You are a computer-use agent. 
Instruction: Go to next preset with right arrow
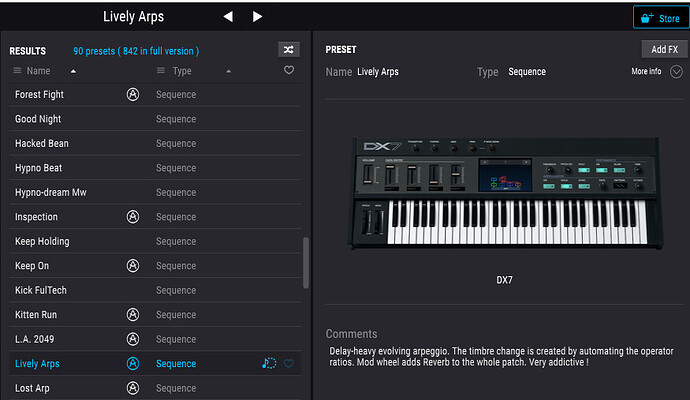257,17
